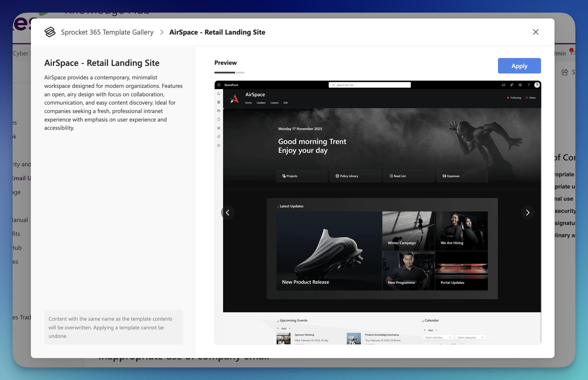
Task: Open the News icon in the sidebar
Action: pyautogui.click(x=219, y=111)
